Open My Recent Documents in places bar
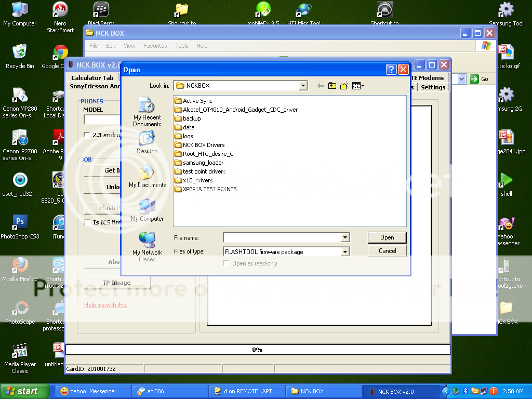 (x=147, y=112)
